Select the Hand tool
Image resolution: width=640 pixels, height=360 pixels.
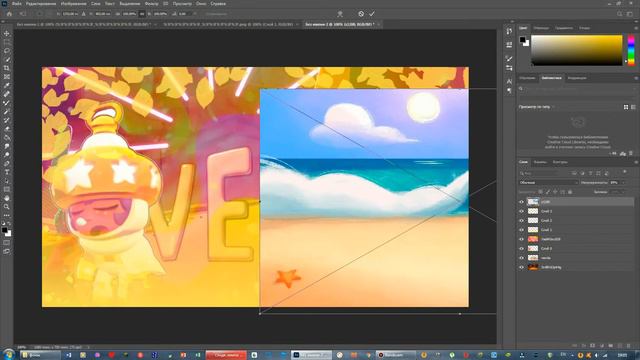7,198
